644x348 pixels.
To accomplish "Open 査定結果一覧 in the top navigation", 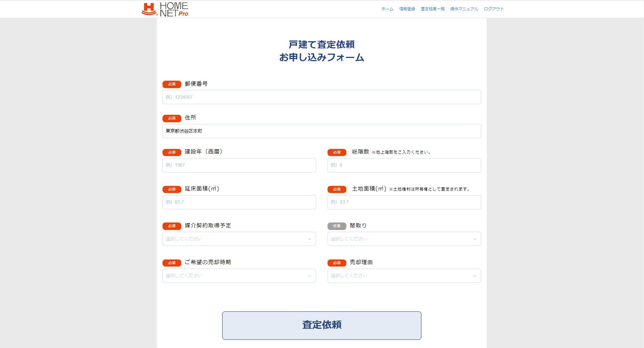I will (x=432, y=9).
